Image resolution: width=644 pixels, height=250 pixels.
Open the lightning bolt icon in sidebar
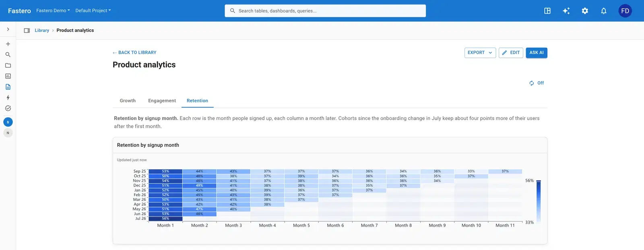point(8,98)
